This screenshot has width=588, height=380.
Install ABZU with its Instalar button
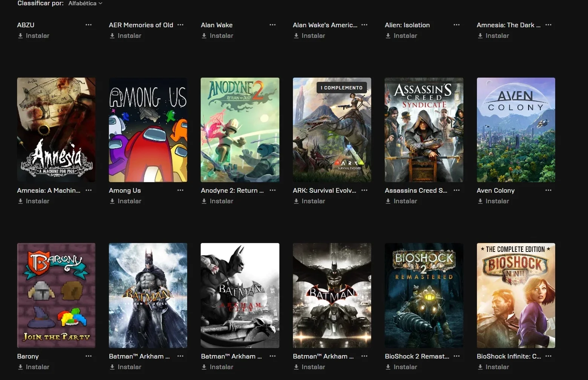(x=34, y=36)
